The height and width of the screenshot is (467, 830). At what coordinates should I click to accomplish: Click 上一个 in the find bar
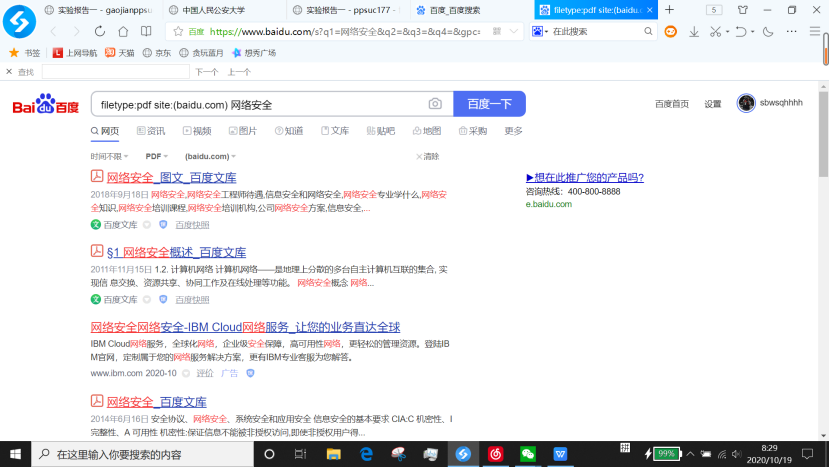pos(239,72)
